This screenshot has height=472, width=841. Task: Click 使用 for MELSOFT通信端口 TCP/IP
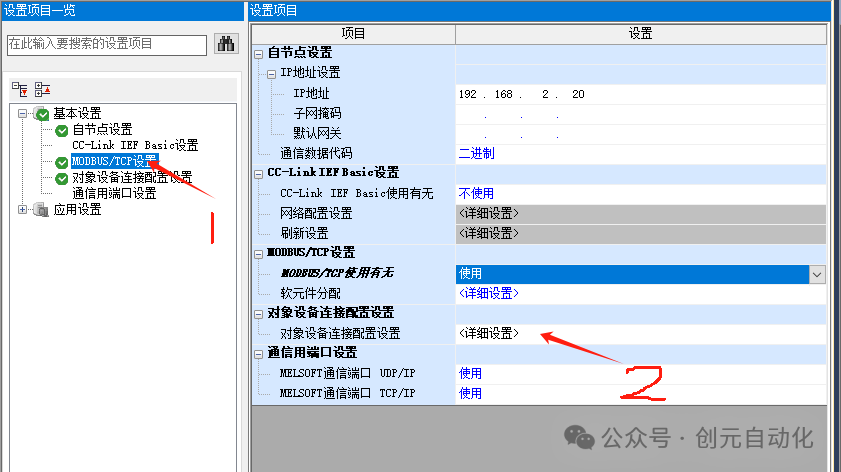pos(470,393)
